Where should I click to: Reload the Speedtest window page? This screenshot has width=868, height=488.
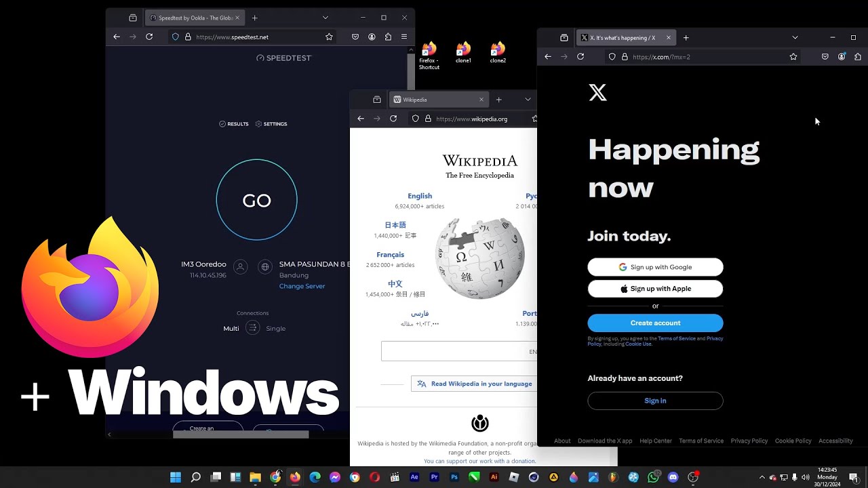(x=149, y=37)
